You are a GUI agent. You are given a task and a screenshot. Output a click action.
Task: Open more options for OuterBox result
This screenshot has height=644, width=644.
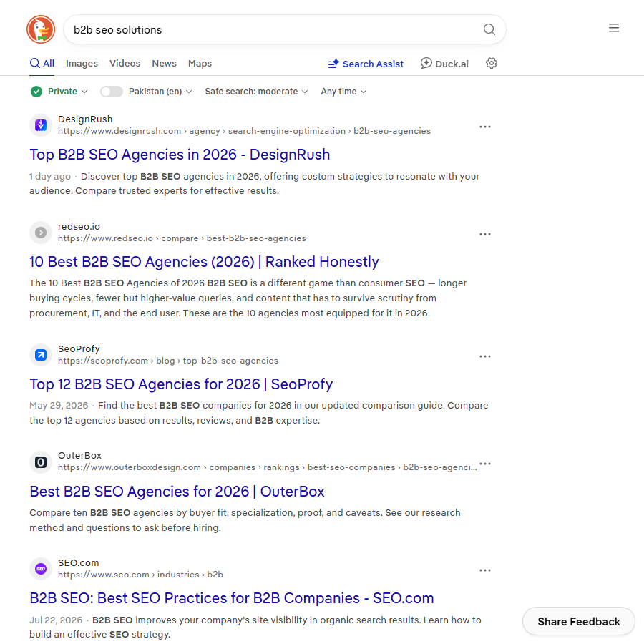(485, 464)
